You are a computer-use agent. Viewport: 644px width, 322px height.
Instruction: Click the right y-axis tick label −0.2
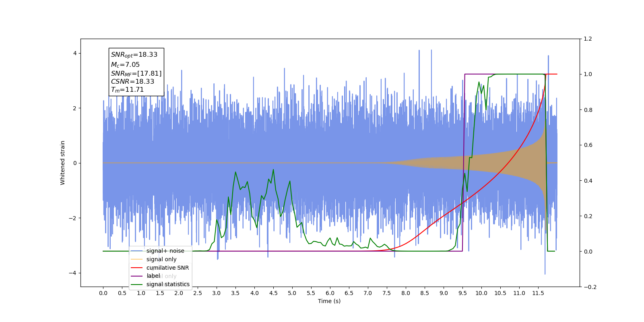pos(590,287)
